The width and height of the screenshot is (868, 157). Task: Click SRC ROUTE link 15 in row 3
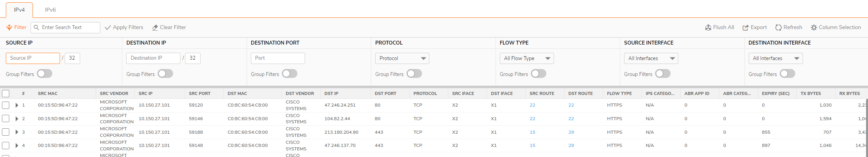[532, 132]
